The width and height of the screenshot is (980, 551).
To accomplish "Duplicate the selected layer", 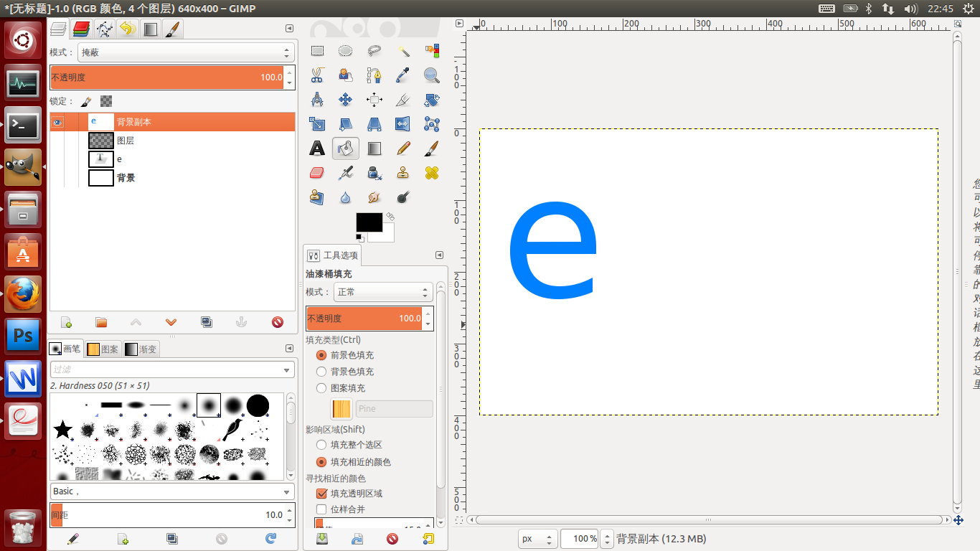I will click(207, 322).
